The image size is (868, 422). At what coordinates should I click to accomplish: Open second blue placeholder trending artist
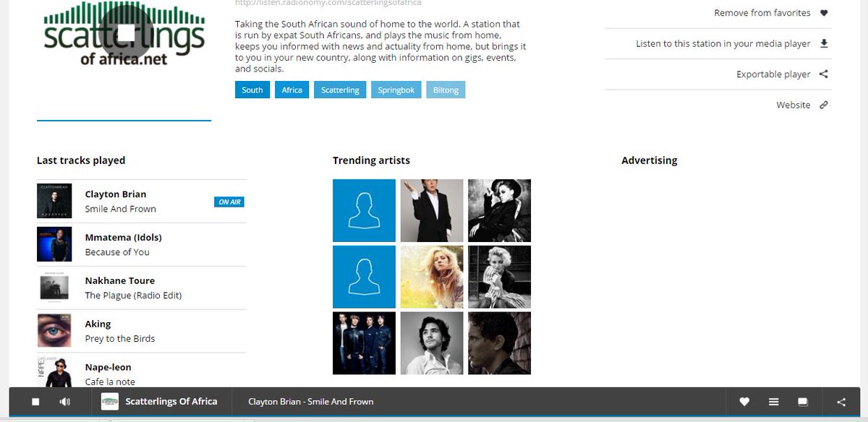(364, 277)
